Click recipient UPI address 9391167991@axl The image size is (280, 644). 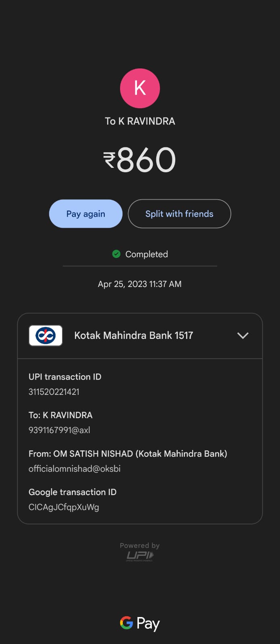59,430
